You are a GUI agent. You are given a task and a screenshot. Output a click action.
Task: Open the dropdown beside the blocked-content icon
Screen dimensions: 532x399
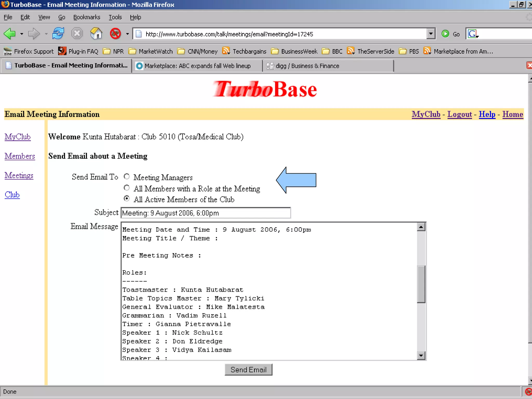[127, 34]
